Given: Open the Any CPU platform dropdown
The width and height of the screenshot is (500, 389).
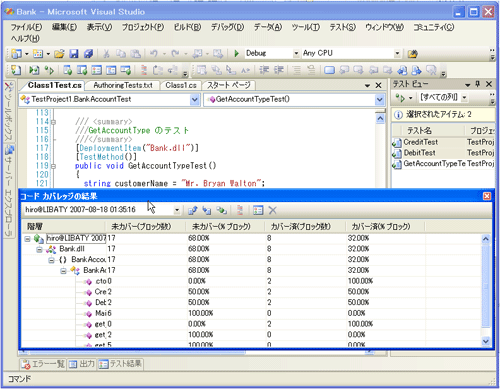Looking at the screenshot, I should click(397, 53).
